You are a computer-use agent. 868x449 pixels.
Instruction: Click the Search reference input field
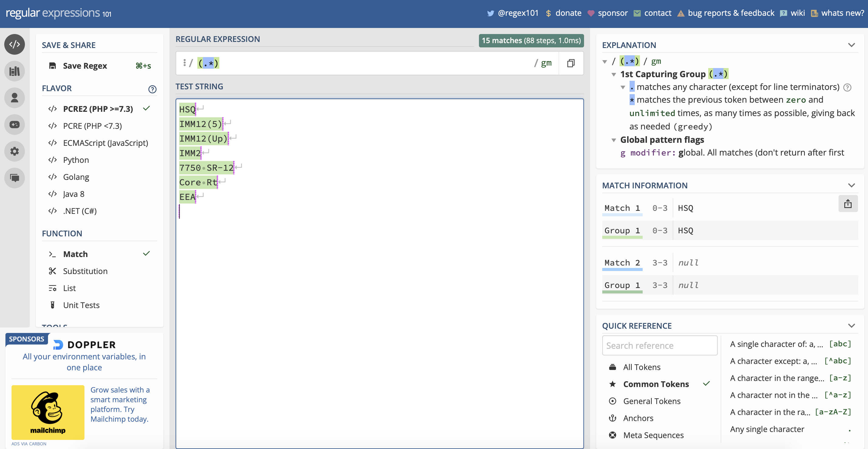[x=659, y=345]
